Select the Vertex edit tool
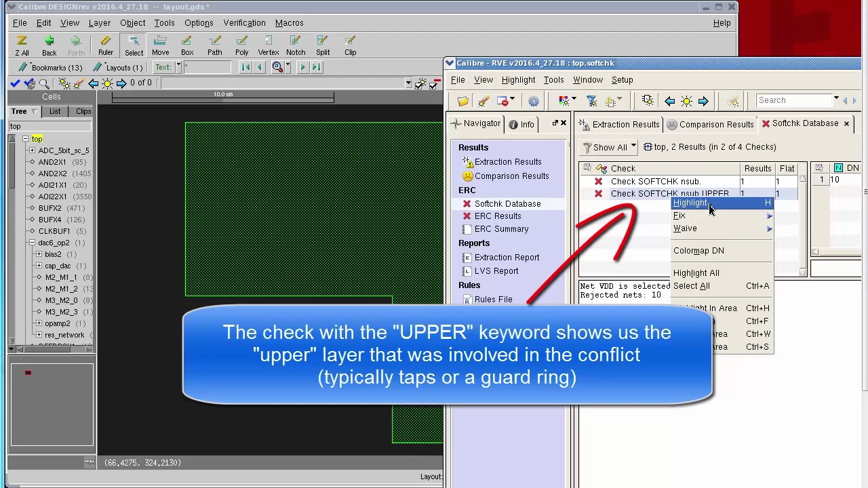The height and width of the screenshot is (488, 868). tap(269, 45)
